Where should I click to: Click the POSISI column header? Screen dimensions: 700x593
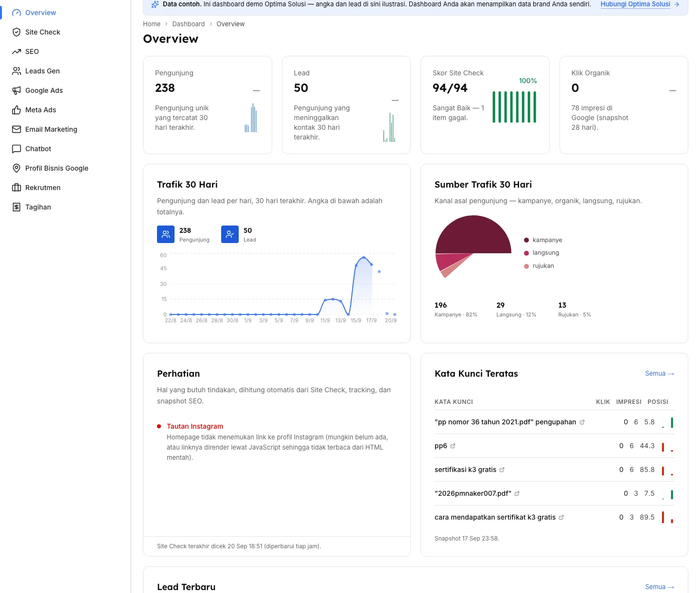[x=658, y=402]
